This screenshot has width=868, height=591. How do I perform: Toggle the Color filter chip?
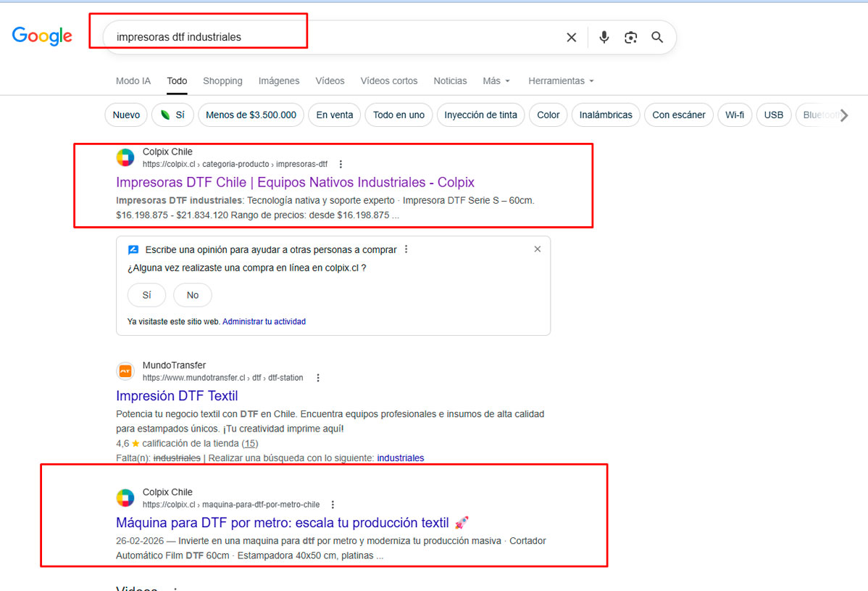[548, 115]
